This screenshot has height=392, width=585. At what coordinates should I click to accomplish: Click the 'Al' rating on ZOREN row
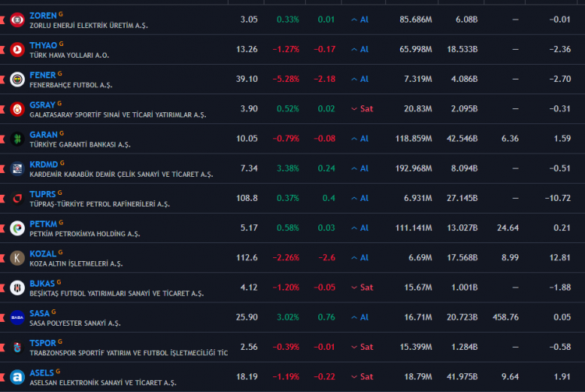click(360, 19)
